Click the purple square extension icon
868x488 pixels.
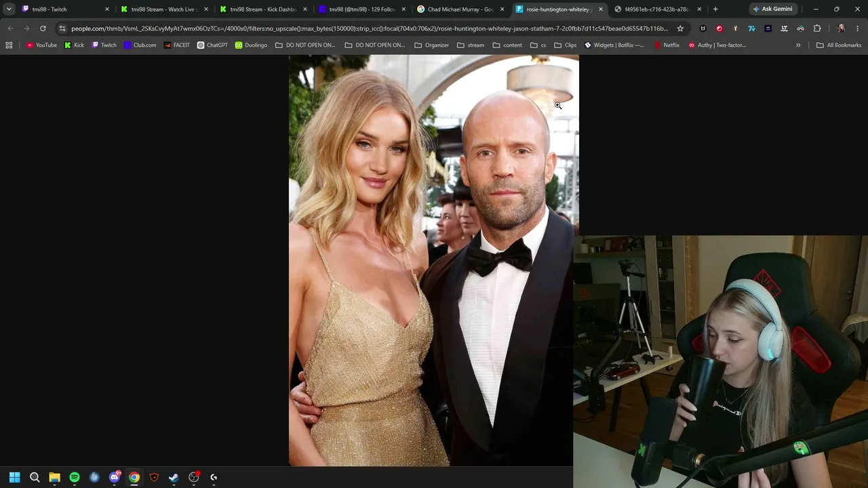point(768,28)
